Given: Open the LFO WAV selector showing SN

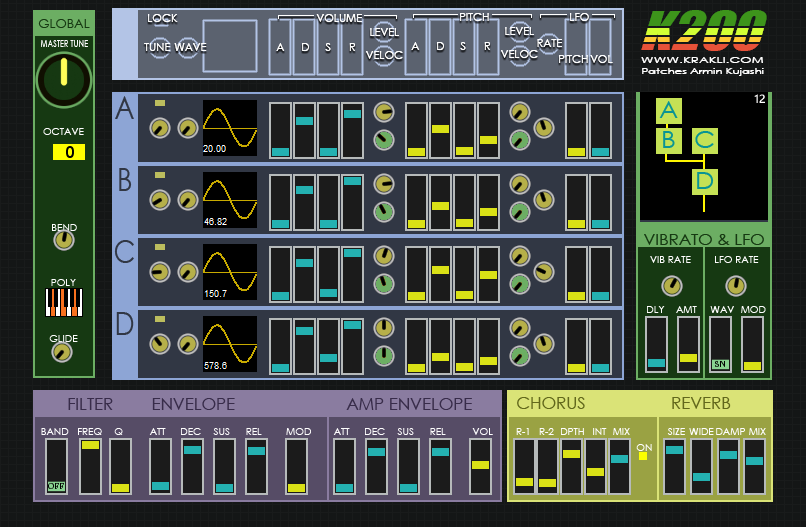Looking at the screenshot, I should [x=720, y=345].
